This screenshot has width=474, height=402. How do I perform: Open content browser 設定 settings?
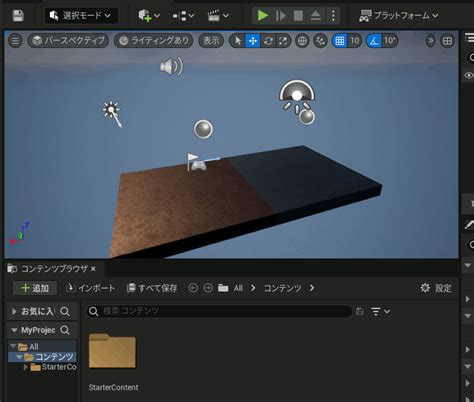(x=436, y=288)
